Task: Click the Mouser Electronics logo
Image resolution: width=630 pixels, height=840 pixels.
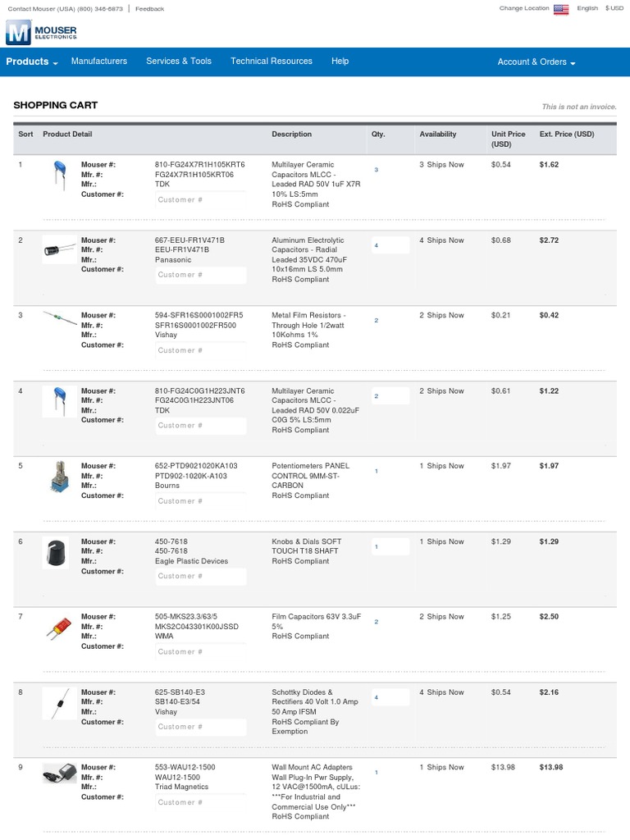Action: [41, 33]
